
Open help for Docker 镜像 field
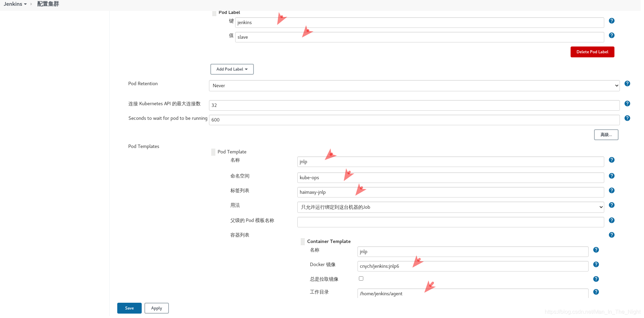click(596, 264)
